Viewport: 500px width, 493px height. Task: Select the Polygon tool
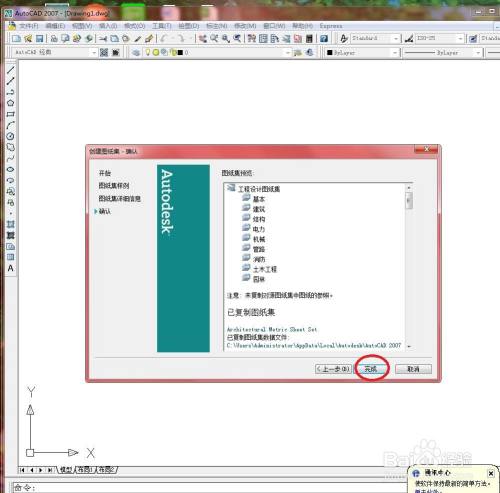tap(11, 103)
